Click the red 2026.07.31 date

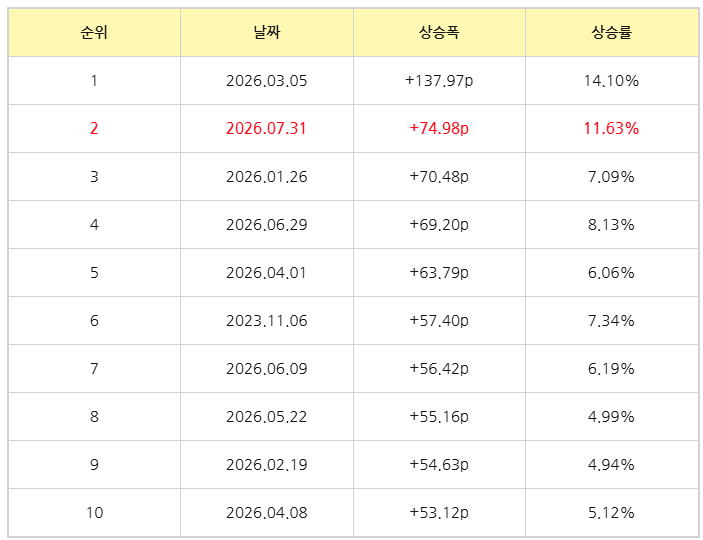[267, 129]
